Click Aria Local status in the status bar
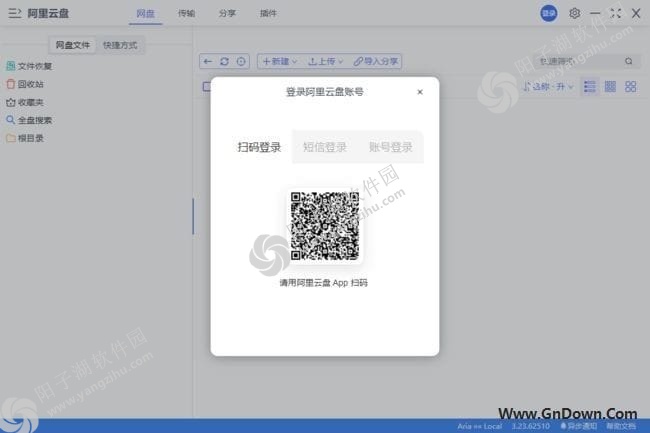This screenshot has height=433, width=650. [480, 426]
